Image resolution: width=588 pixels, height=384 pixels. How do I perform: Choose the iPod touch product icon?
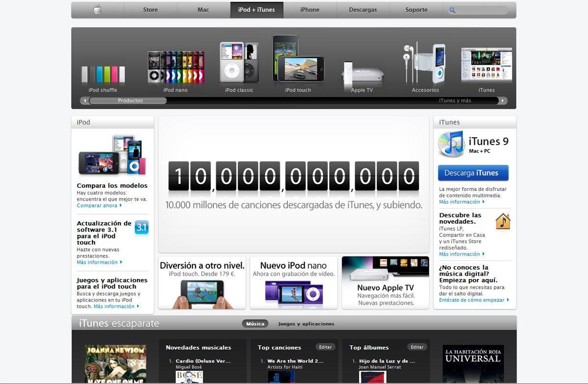[x=298, y=59]
